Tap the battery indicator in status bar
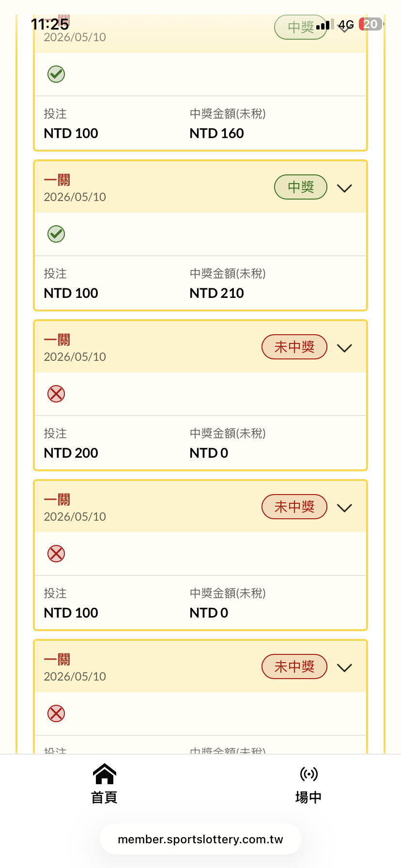Image resolution: width=401 pixels, height=868 pixels. (x=371, y=24)
